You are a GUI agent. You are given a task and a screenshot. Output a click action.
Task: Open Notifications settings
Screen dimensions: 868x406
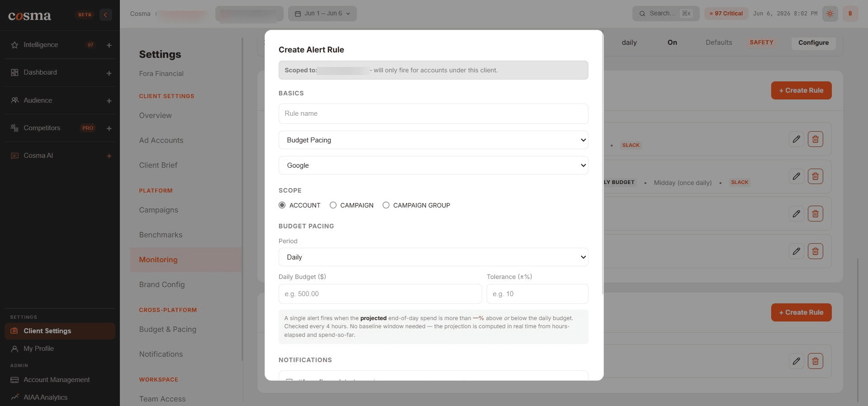tap(161, 354)
